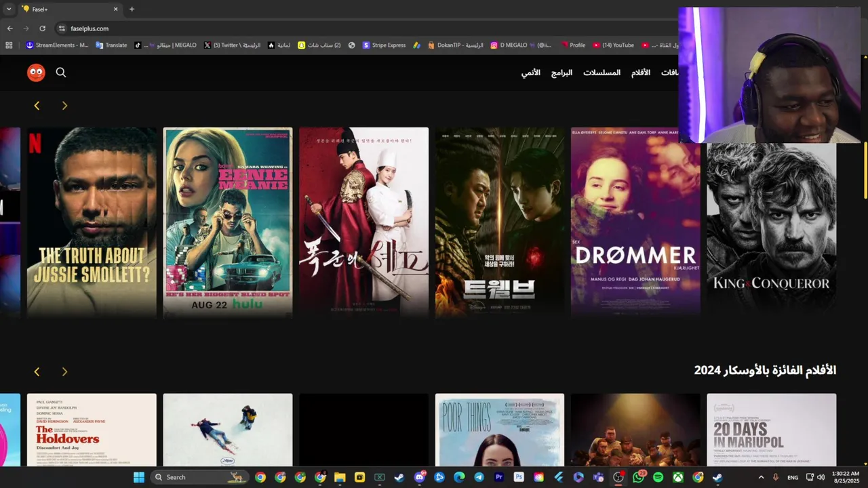The width and height of the screenshot is (868, 488).
Task: Select the Fasel+ browser tab
Action: point(70,9)
